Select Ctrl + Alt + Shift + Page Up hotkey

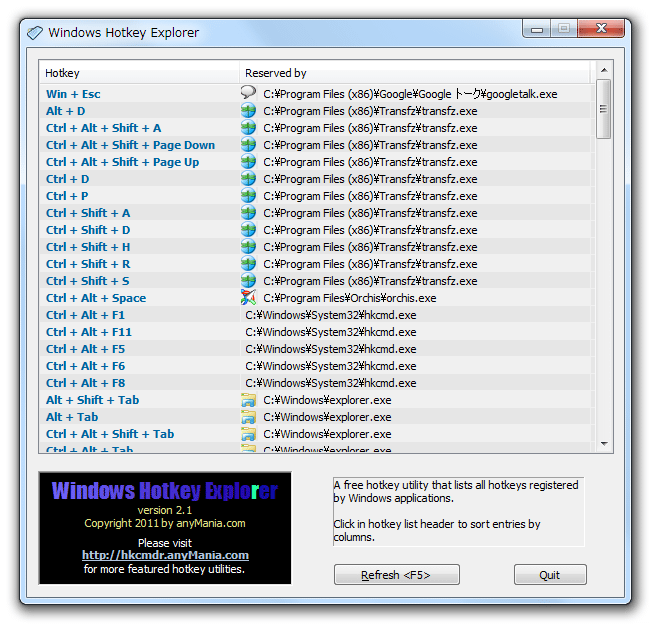pyautogui.click(x=122, y=162)
